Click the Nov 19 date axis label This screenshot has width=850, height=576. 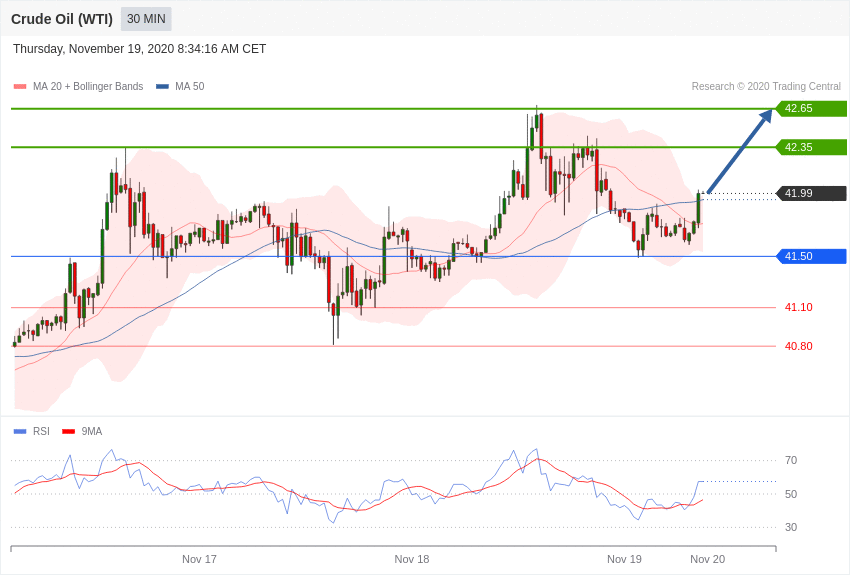pyautogui.click(x=624, y=559)
